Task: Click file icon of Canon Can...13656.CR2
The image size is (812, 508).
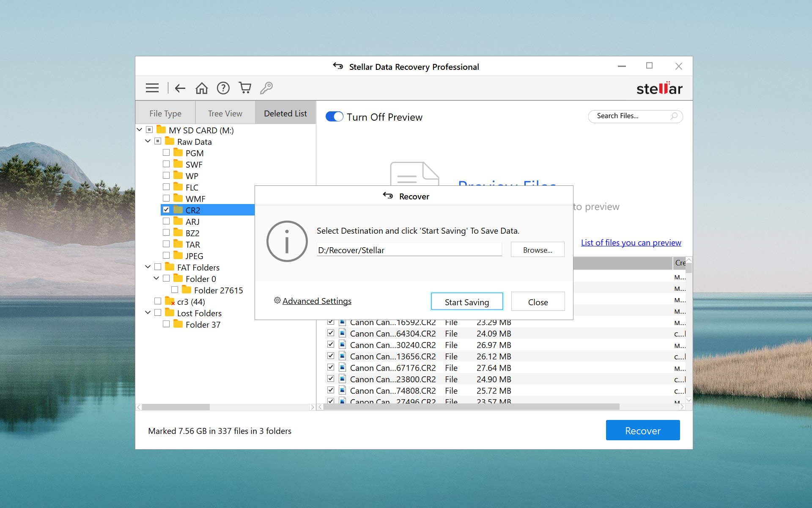Action: [343, 356]
